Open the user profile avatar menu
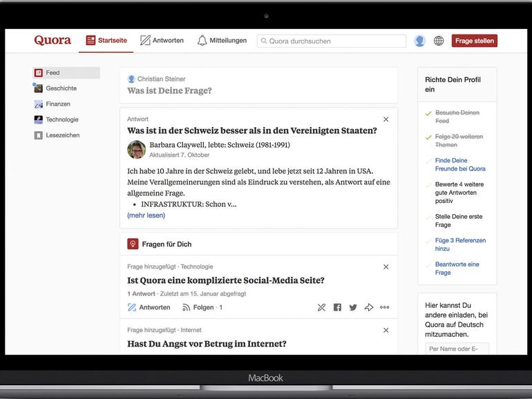 tap(419, 41)
